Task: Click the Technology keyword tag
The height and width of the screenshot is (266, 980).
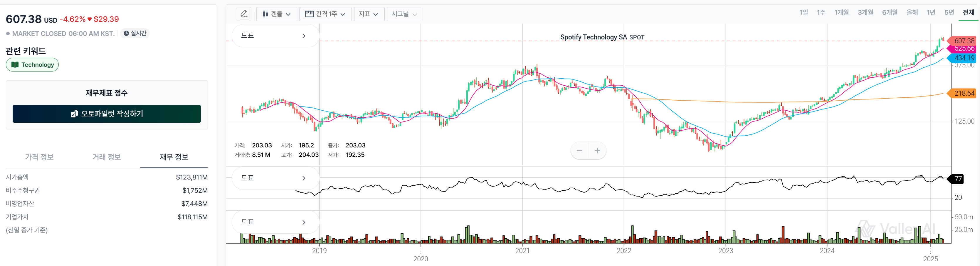Action: click(32, 65)
